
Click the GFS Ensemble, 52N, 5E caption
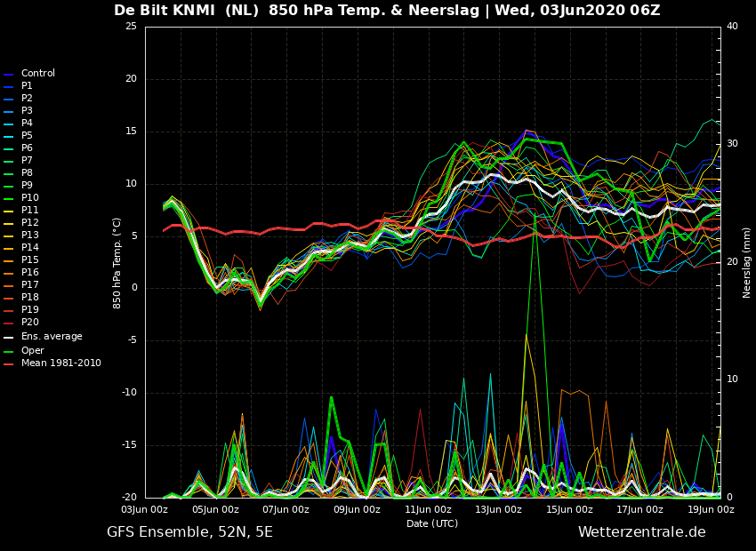[x=189, y=532]
